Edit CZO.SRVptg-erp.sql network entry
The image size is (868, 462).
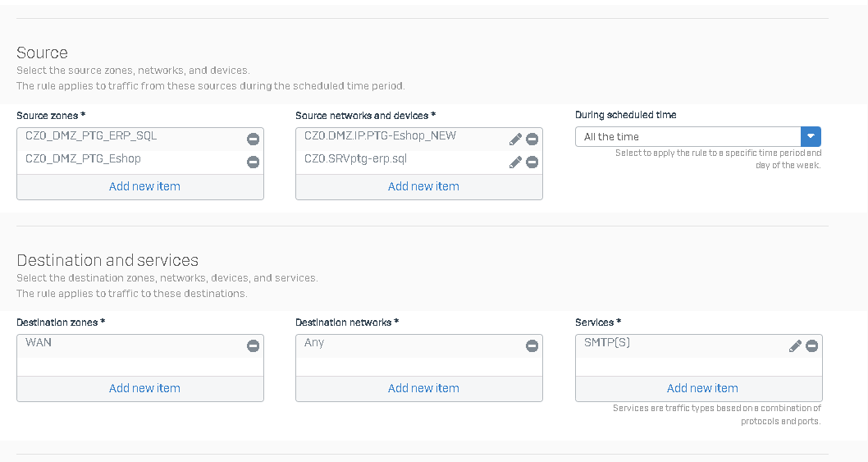coord(515,162)
